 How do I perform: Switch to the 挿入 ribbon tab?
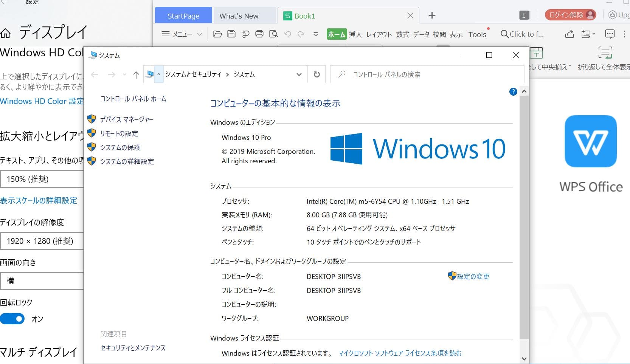[x=355, y=34]
